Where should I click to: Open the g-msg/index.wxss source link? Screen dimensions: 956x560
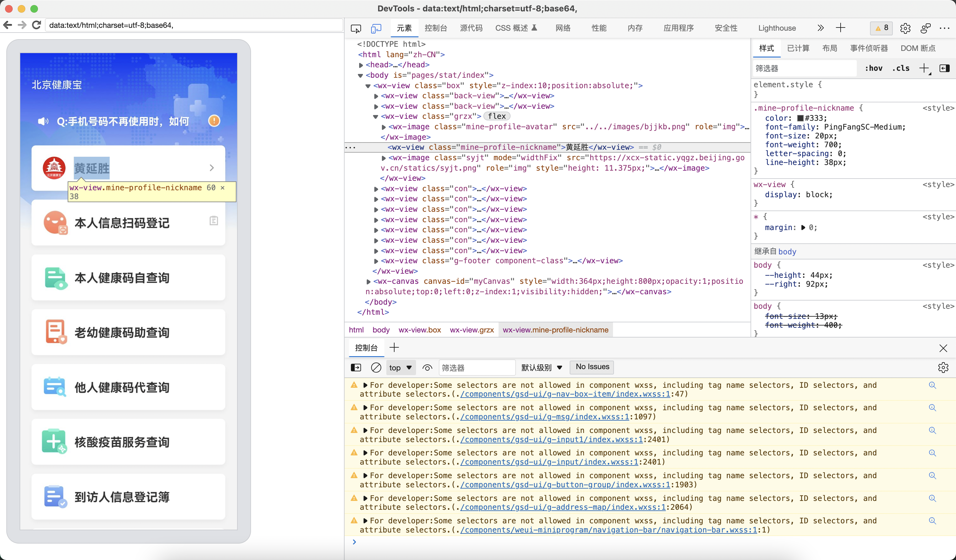click(x=544, y=417)
